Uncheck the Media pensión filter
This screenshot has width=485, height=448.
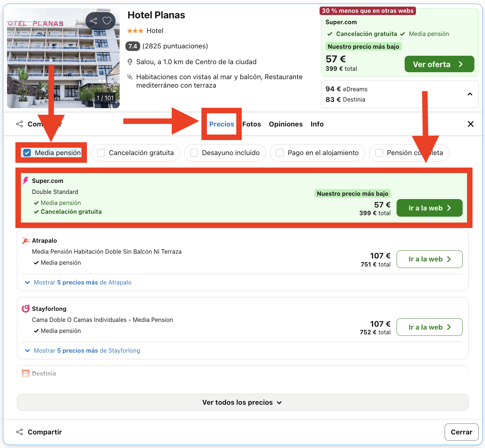point(26,153)
